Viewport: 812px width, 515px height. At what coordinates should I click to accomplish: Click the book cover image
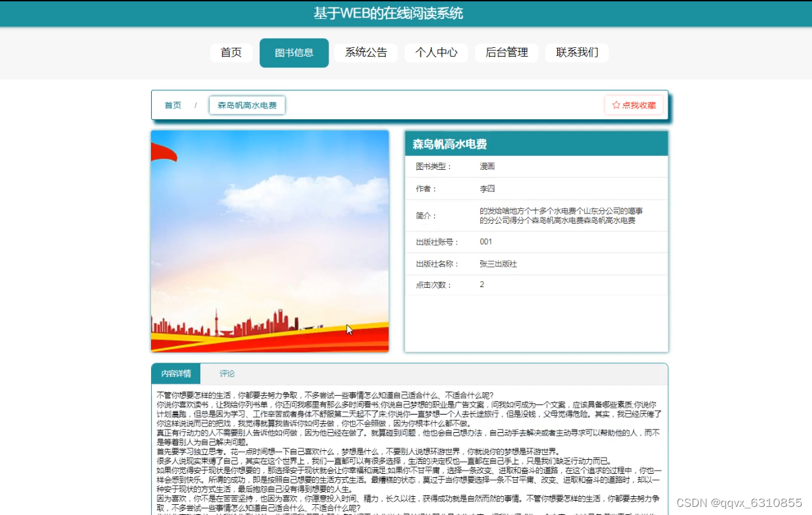pyautogui.click(x=270, y=241)
